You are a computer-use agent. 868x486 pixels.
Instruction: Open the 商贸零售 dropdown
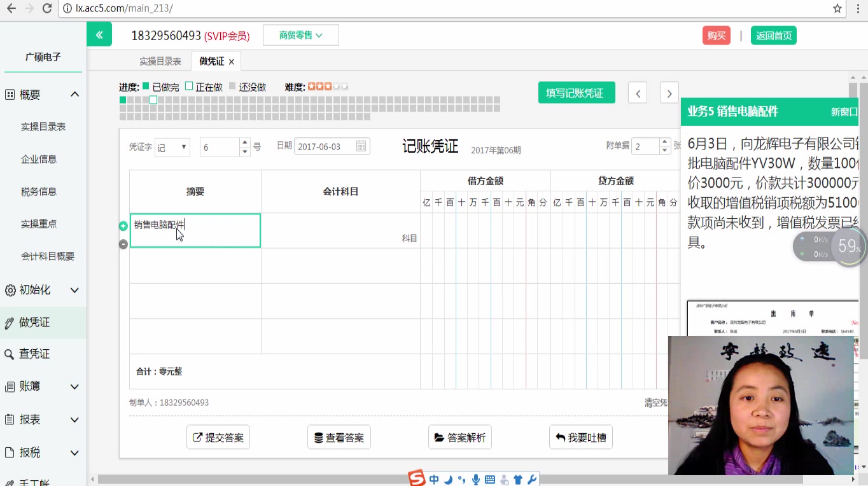click(300, 35)
